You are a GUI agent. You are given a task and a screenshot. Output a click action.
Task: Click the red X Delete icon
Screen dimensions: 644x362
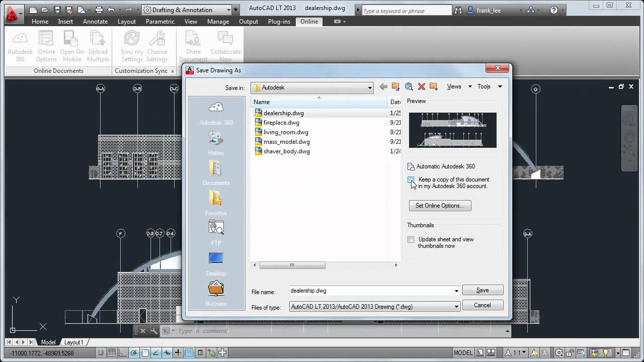[x=422, y=86]
